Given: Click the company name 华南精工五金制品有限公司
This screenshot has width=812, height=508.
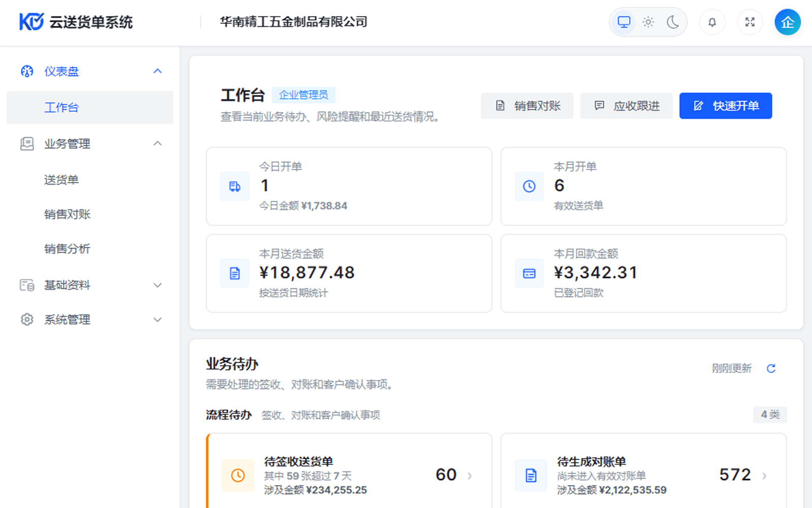Looking at the screenshot, I should coord(293,22).
